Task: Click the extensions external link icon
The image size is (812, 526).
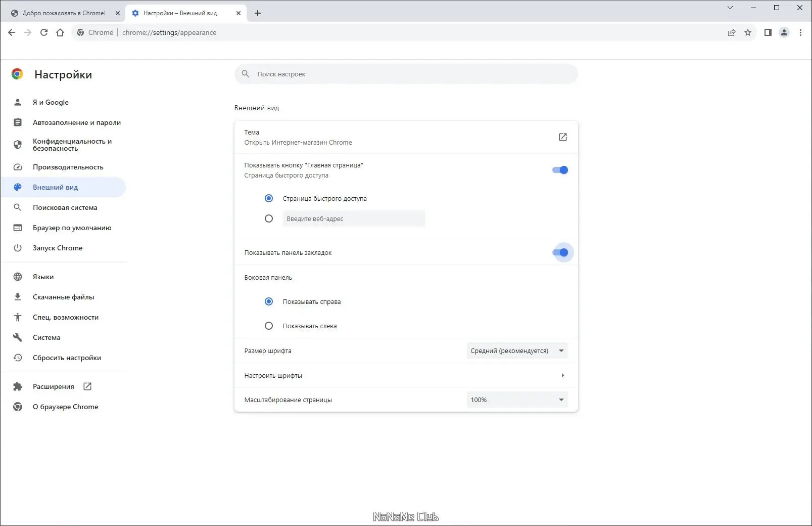Action: pyautogui.click(x=87, y=386)
